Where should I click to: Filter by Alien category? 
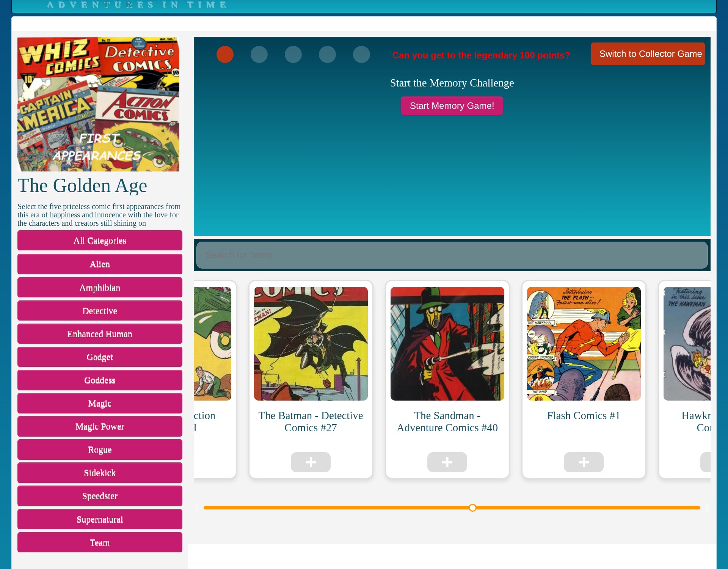pyautogui.click(x=100, y=264)
